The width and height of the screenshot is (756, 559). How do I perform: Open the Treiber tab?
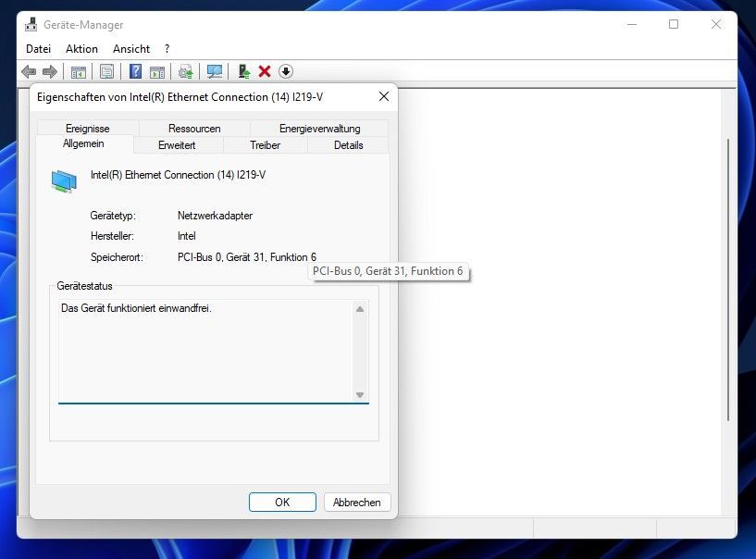pyautogui.click(x=266, y=145)
